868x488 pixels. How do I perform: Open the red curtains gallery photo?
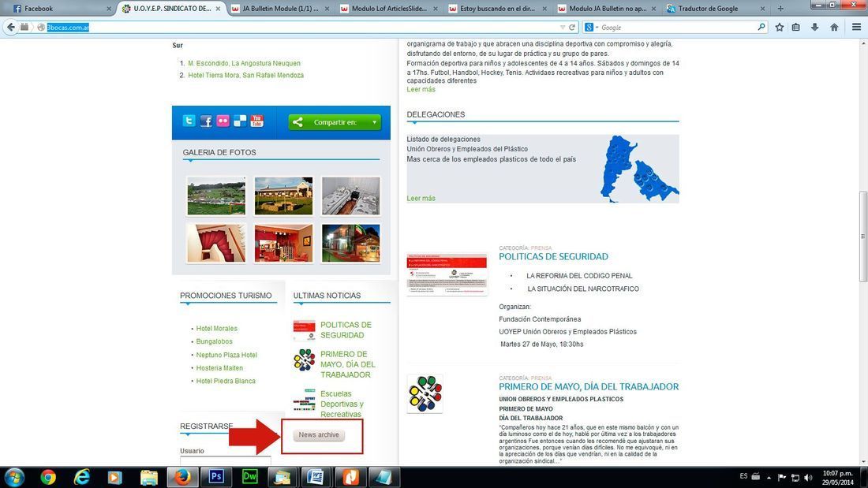216,243
